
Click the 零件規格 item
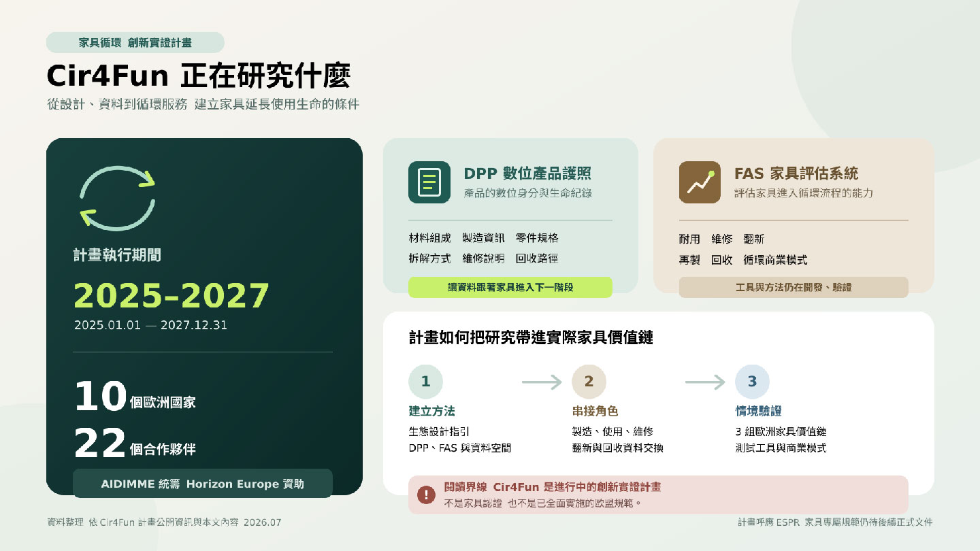(537, 238)
